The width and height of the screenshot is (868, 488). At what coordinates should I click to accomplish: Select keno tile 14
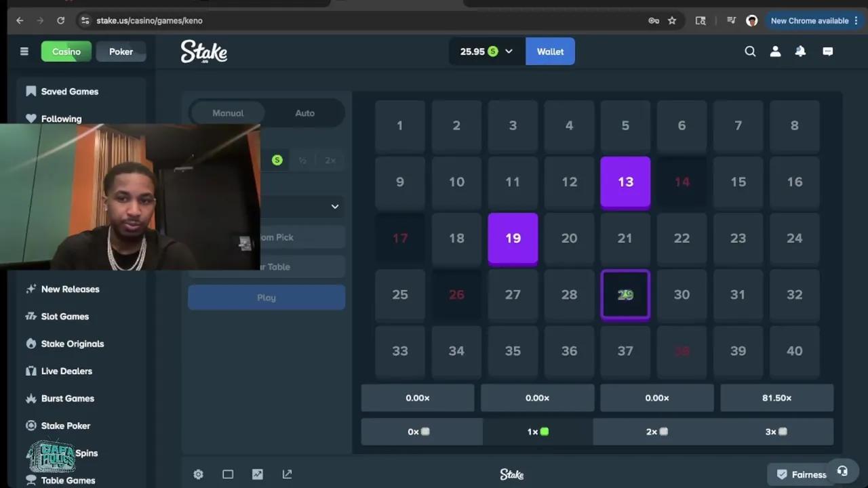[x=682, y=182]
